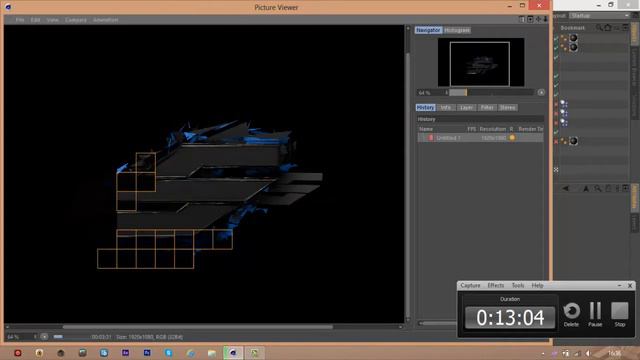
Task: Open the Animation menu in Picture Viewer
Action: (x=105, y=20)
